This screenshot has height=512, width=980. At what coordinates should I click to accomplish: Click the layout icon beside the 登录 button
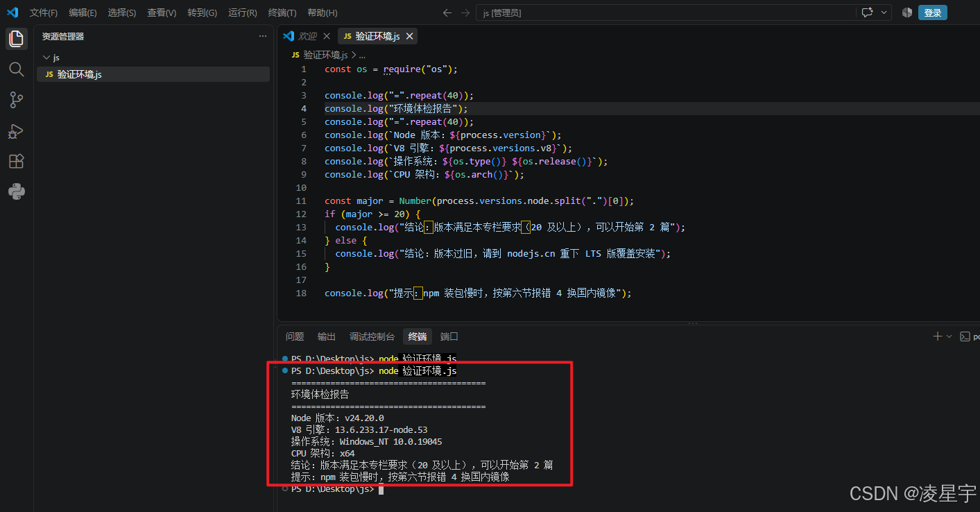click(907, 12)
